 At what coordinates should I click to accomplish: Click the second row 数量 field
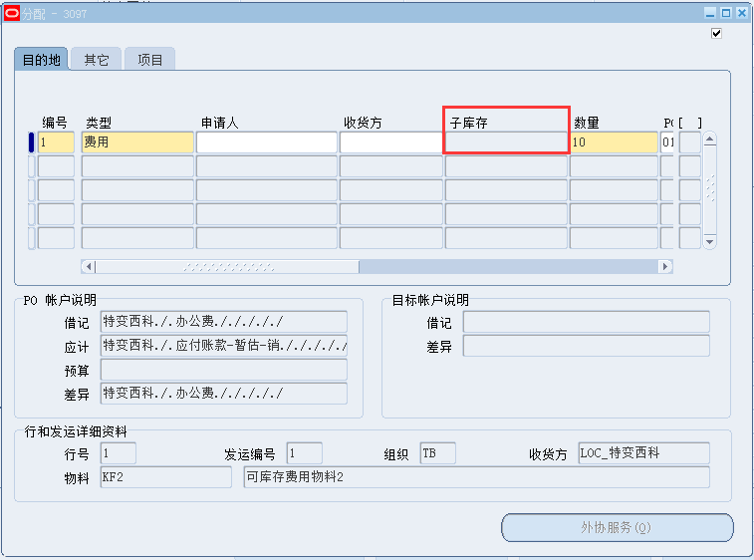coord(614,166)
